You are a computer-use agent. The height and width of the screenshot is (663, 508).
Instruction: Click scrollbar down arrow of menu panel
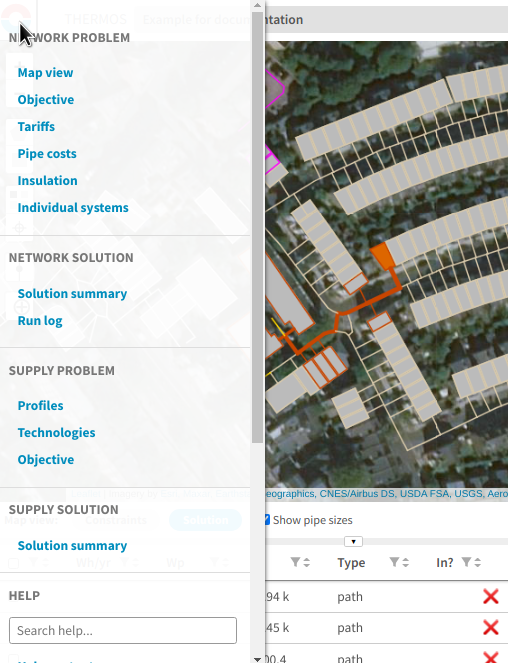point(258,659)
